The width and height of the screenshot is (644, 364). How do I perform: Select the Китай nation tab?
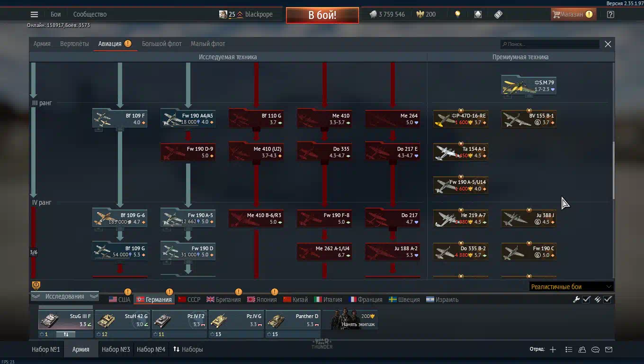pyautogui.click(x=295, y=300)
